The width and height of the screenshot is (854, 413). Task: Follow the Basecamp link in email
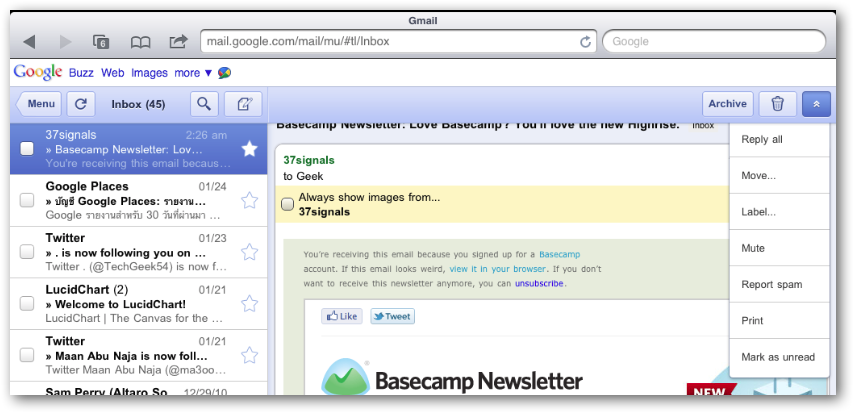(x=559, y=254)
